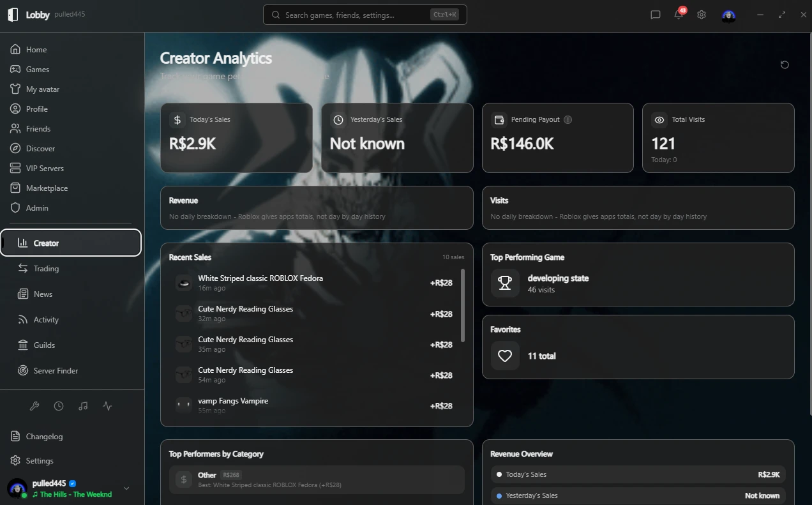812x505 pixels.
Task: Open the settings gear icon in top bar
Action: pos(702,15)
